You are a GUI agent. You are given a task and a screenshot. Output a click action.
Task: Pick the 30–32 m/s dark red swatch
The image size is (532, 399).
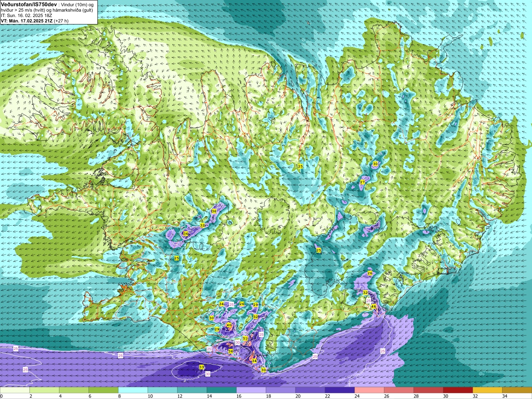tap(458, 390)
